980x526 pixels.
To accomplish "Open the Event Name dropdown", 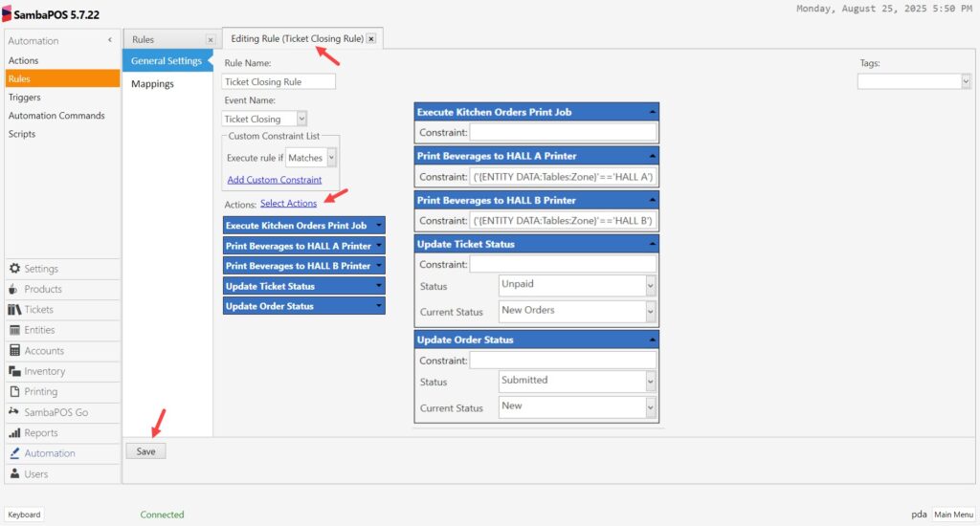I will [301, 119].
